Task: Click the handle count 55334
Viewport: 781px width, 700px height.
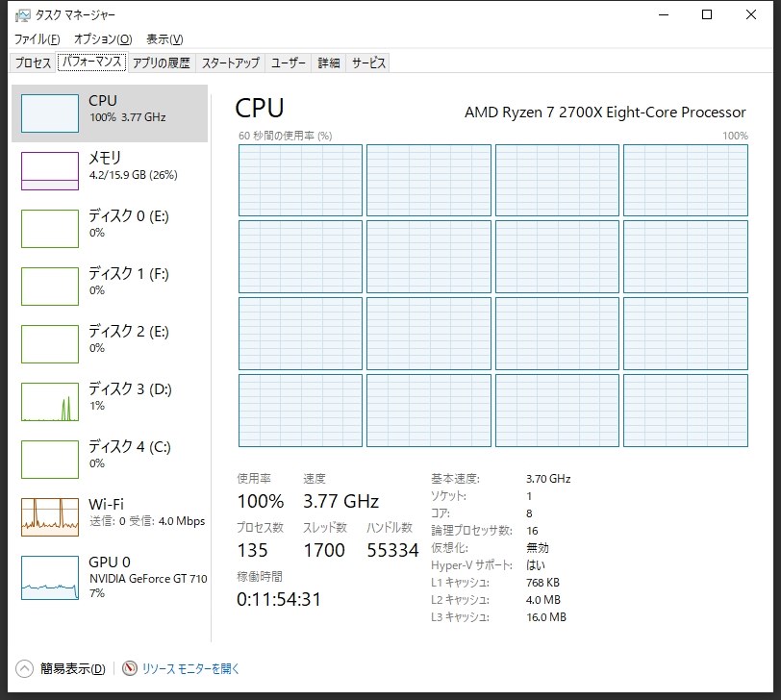Action: pos(393,550)
